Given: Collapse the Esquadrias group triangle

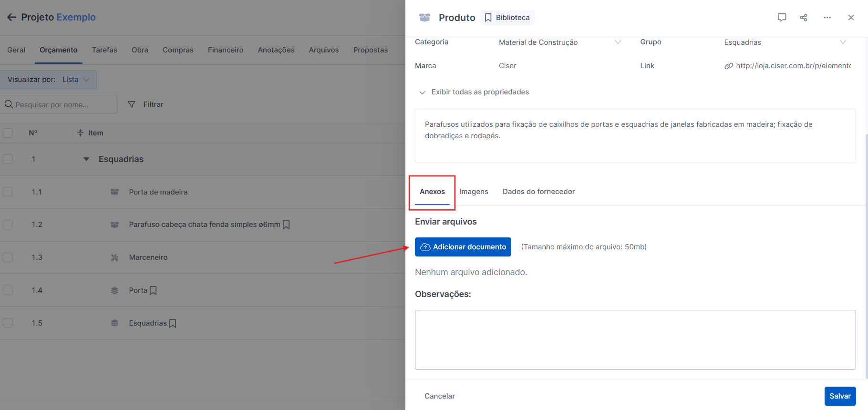Looking at the screenshot, I should (86, 159).
